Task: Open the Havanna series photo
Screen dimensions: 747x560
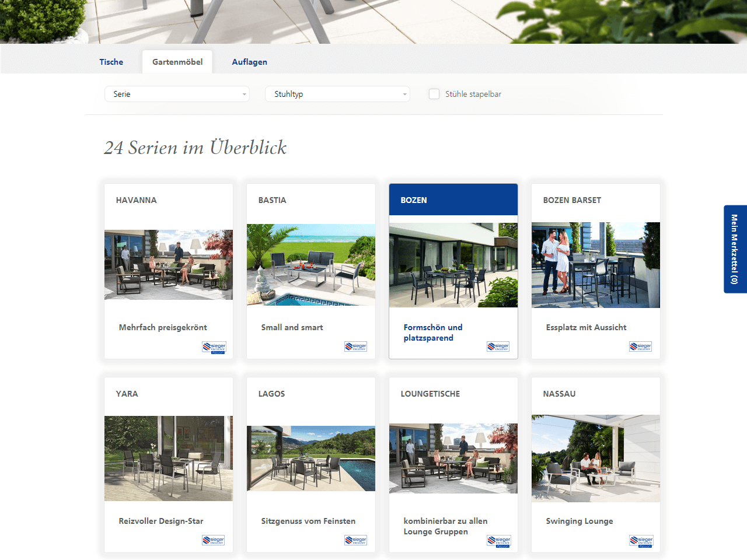Action: click(x=169, y=265)
